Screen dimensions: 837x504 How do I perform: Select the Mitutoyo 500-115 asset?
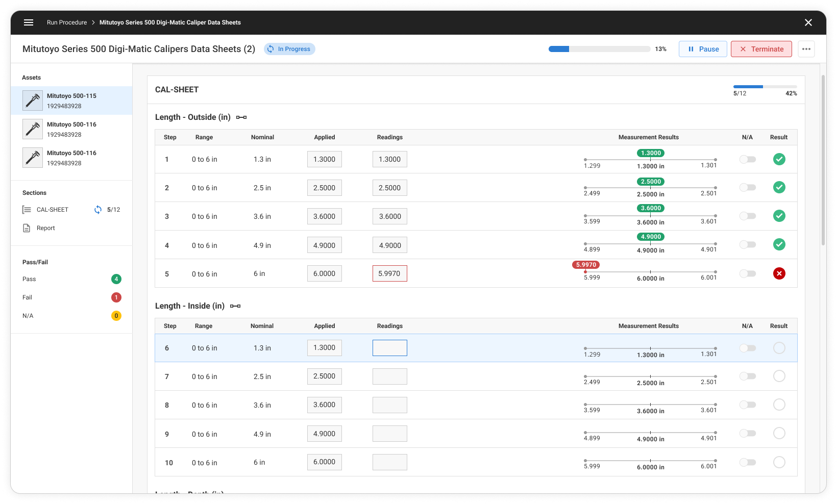[x=71, y=100]
